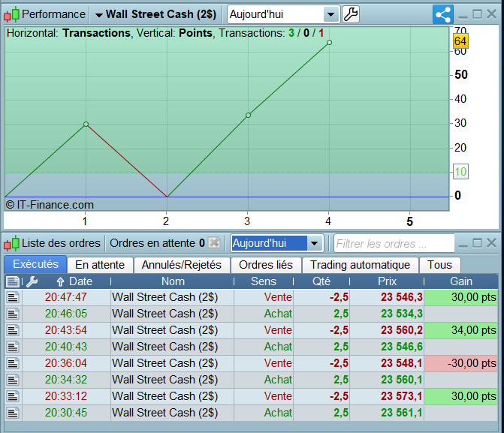This screenshot has width=504, height=433.
Task: Click Vente in the 20:36:04 row
Action: click(x=278, y=364)
